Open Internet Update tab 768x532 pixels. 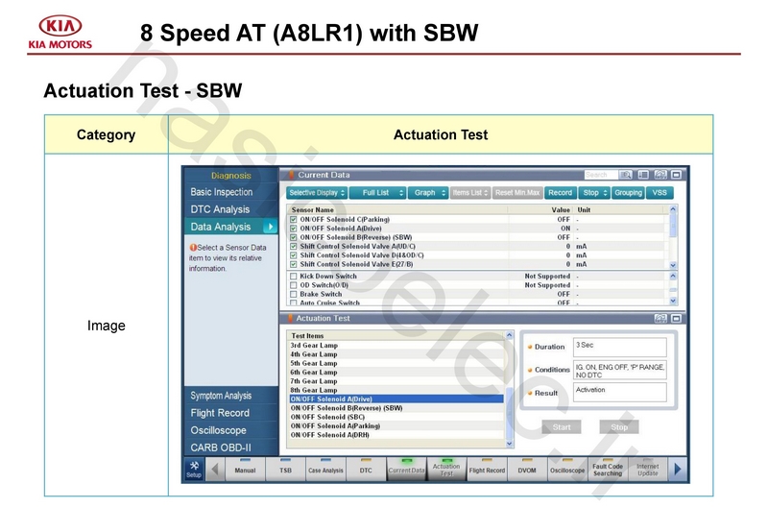[647, 470]
